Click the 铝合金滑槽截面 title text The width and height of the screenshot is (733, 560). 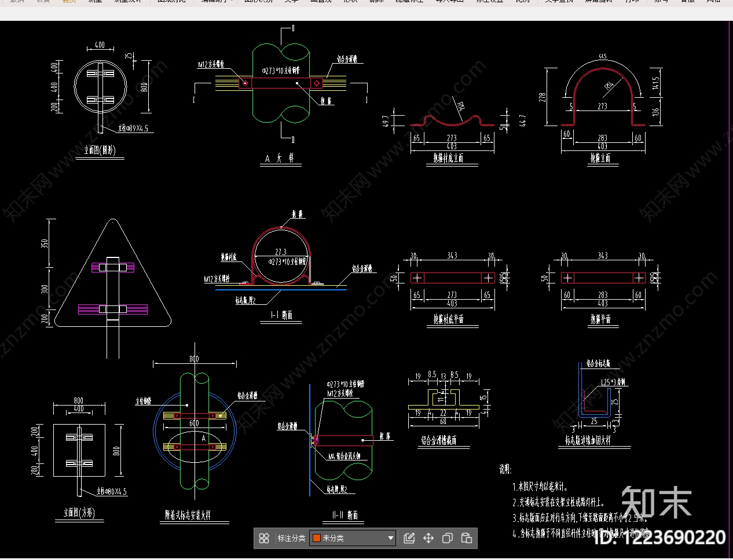tap(439, 441)
